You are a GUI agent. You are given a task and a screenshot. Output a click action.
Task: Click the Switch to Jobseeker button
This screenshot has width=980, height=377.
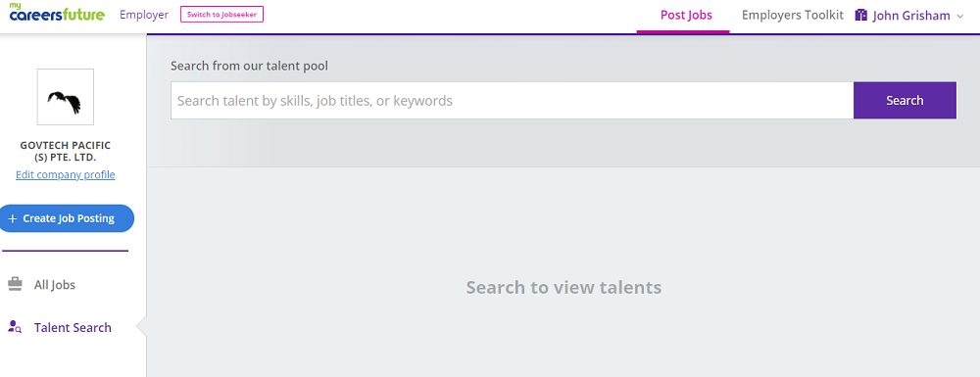point(221,15)
